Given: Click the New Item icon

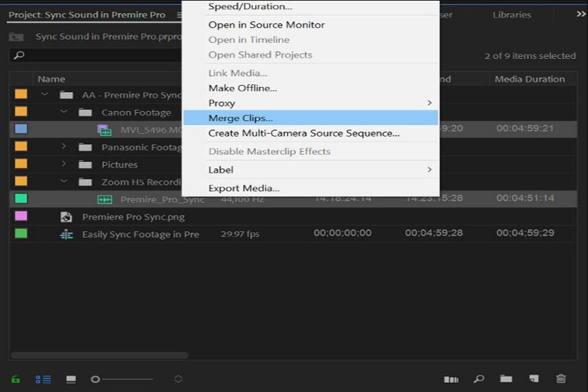Looking at the screenshot, I should click(x=534, y=378).
